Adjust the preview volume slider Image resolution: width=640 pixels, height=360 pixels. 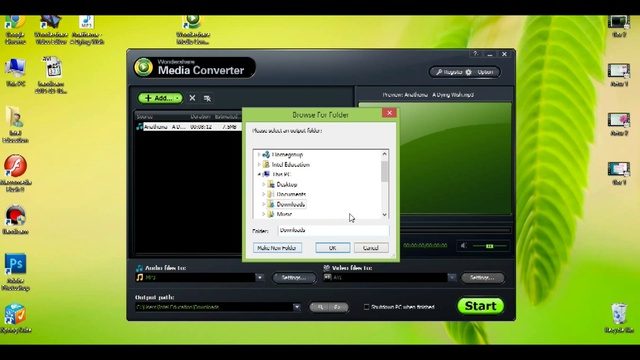tap(489, 246)
